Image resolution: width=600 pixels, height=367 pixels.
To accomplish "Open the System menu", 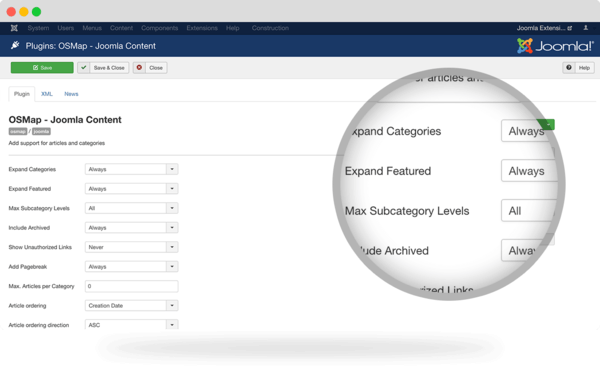I will pos(38,28).
